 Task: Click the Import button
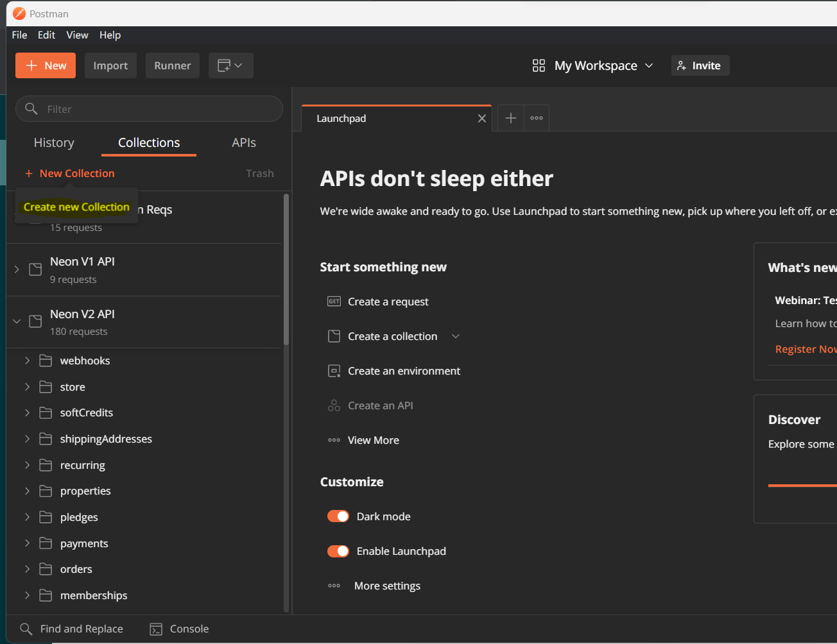coord(110,65)
